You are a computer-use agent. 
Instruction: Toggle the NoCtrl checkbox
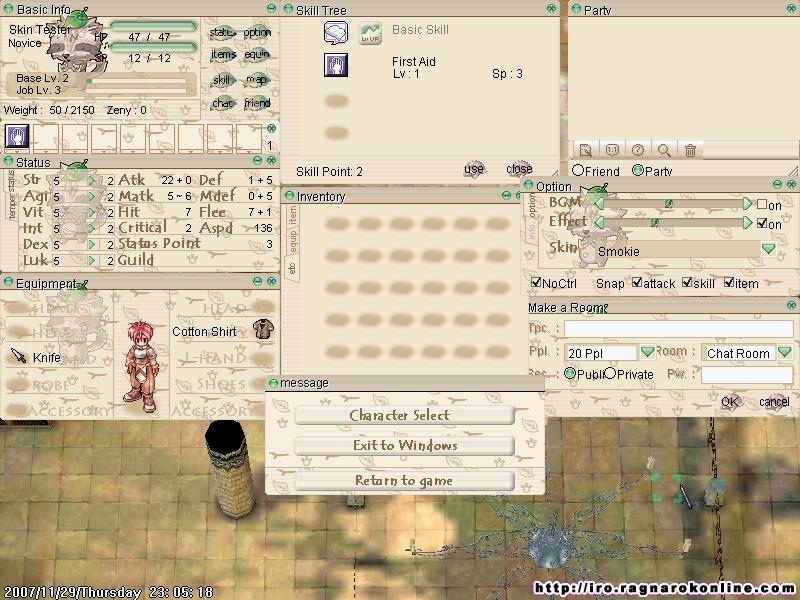[x=536, y=282]
